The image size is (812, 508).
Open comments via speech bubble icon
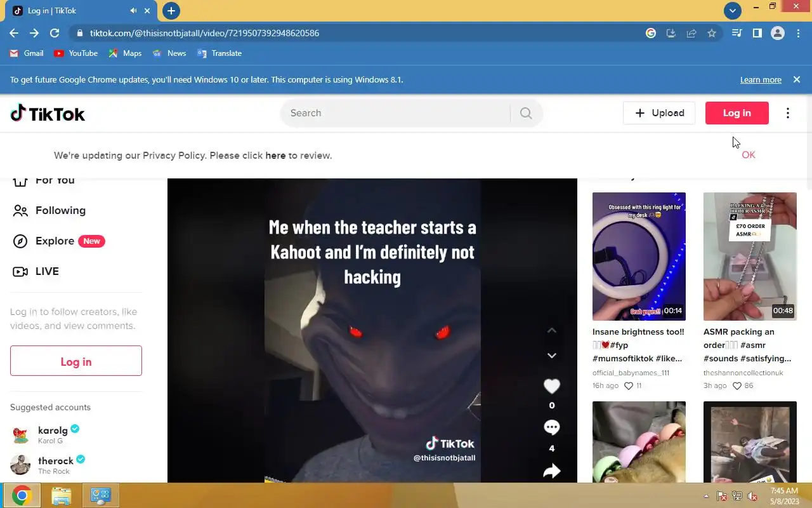point(552,428)
